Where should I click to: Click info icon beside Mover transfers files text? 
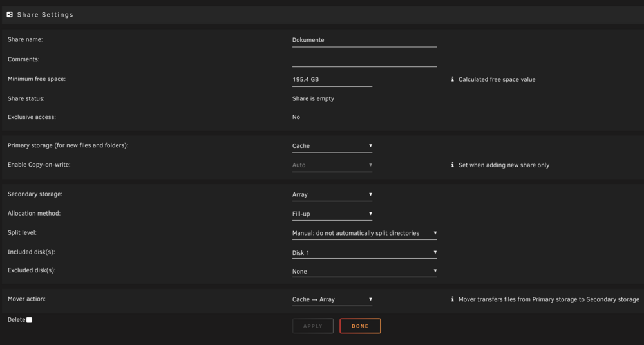[x=453, y=299]
